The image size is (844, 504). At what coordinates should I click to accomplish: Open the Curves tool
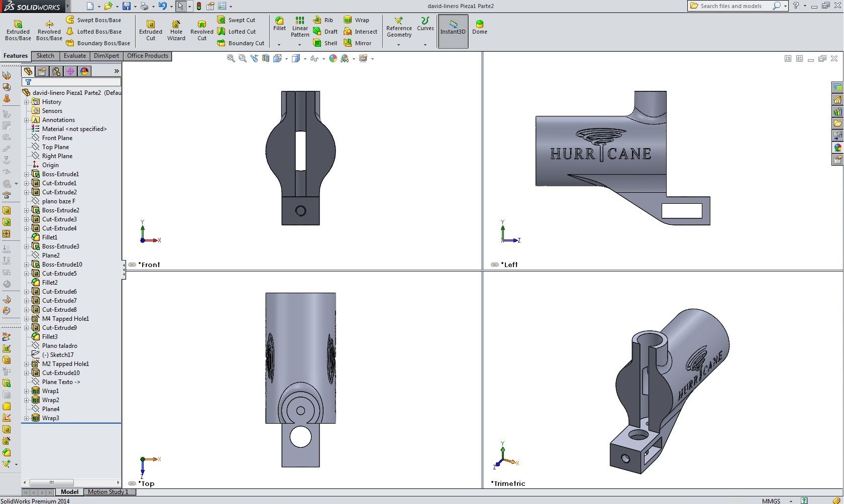[425, 24]
